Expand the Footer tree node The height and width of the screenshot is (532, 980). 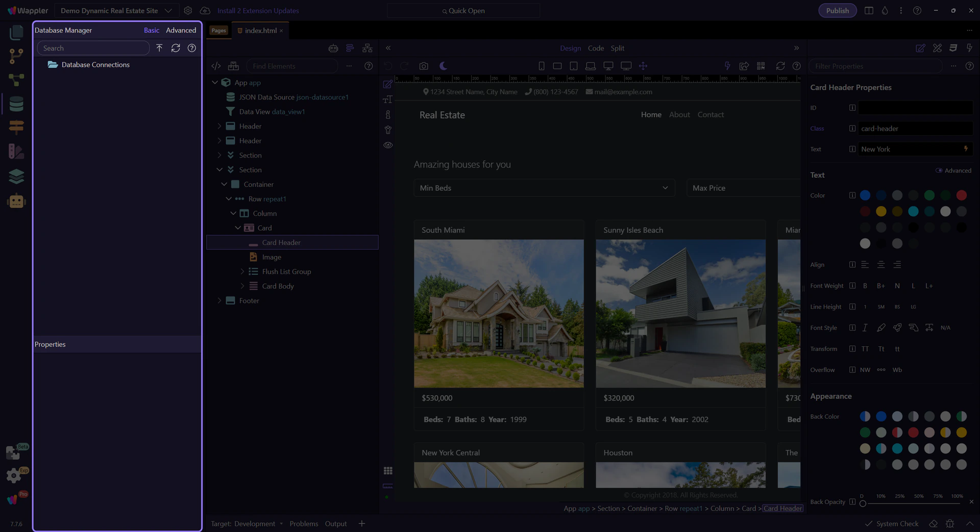(x=219, y=300)
